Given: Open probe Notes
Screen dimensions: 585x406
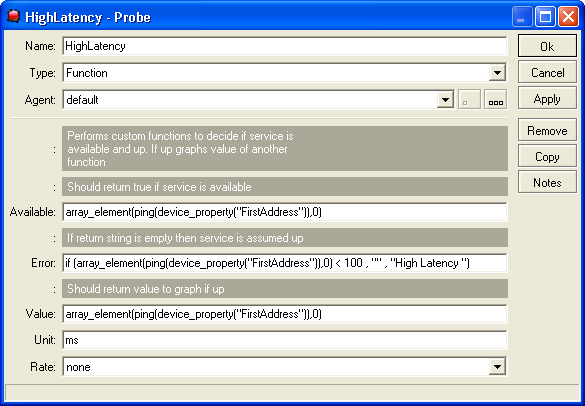Looking at the screenshot, I should [x=547, y=182].
